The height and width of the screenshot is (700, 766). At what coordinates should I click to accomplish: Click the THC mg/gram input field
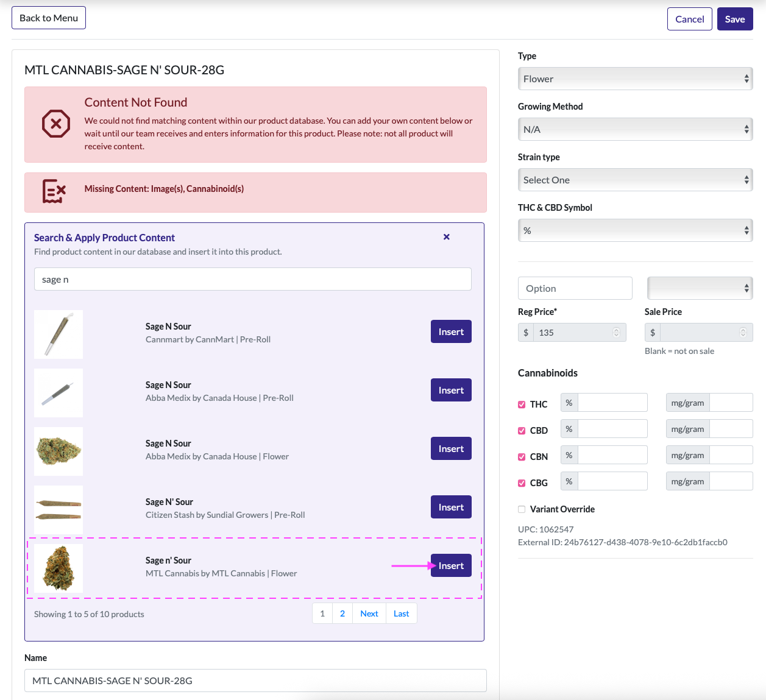(x=731, y=403)
